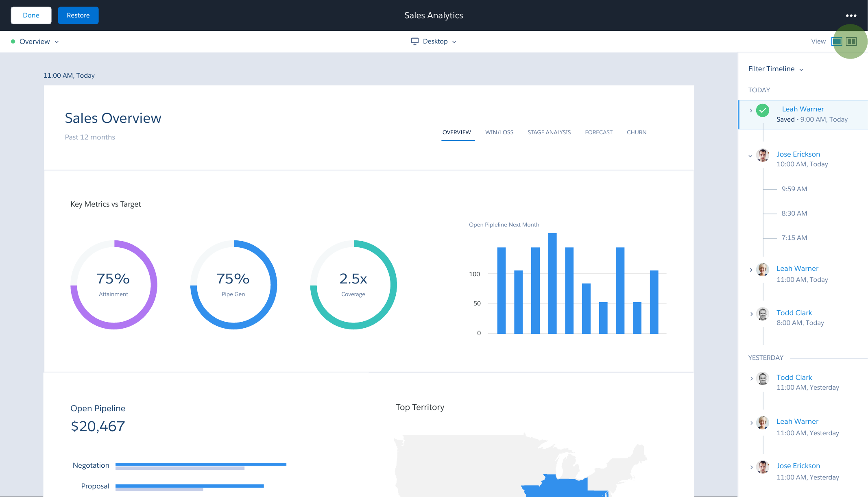The height and width of the screenshot is (497, 868).
Task: Switch to the WIN/LOSS tab
Action: coord(499,133)
